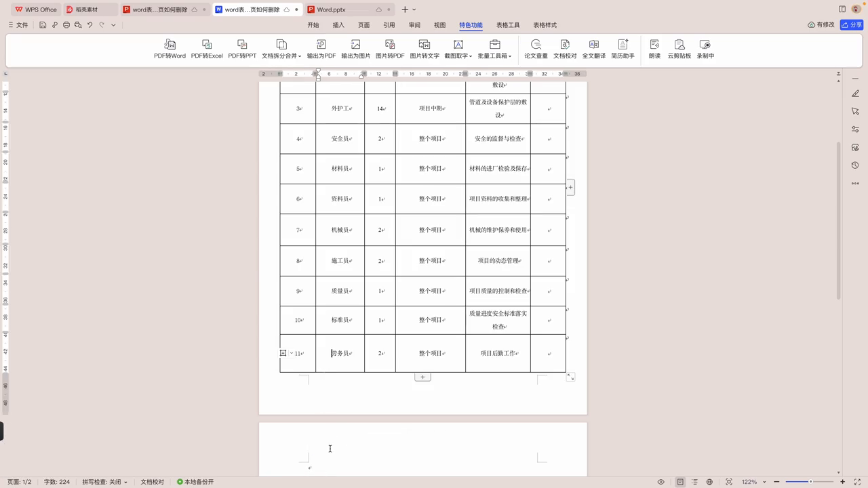Open the settings sliders panel in sidebar

(x=855, y=129)
